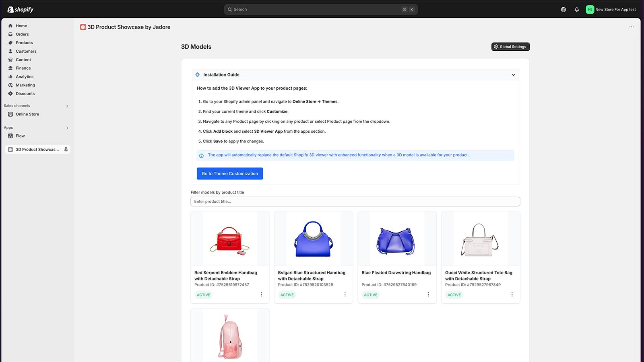Expand the Apps section chevron

67,128
